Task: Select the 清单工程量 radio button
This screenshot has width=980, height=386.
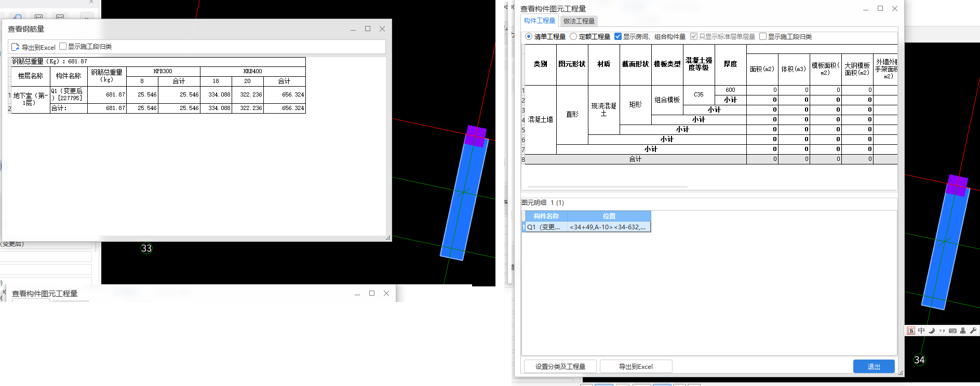Action: tap(529, 36)
